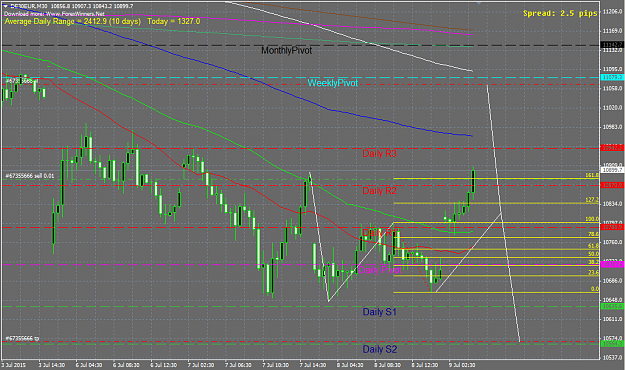Click 11206.0 on the price scale
This screenshot has height=370, width=625.
613,12
